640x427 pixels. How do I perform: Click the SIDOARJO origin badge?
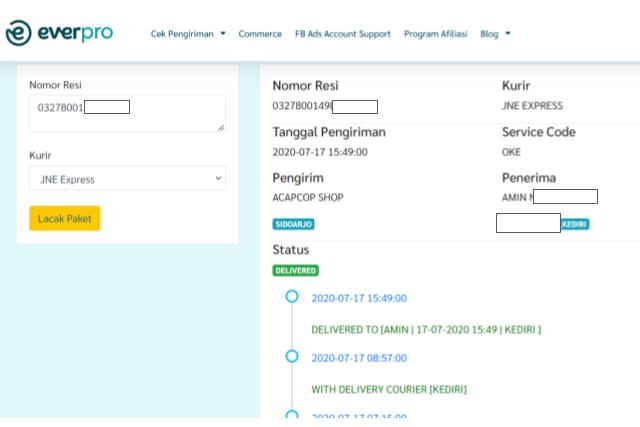[x=293, y=224]
